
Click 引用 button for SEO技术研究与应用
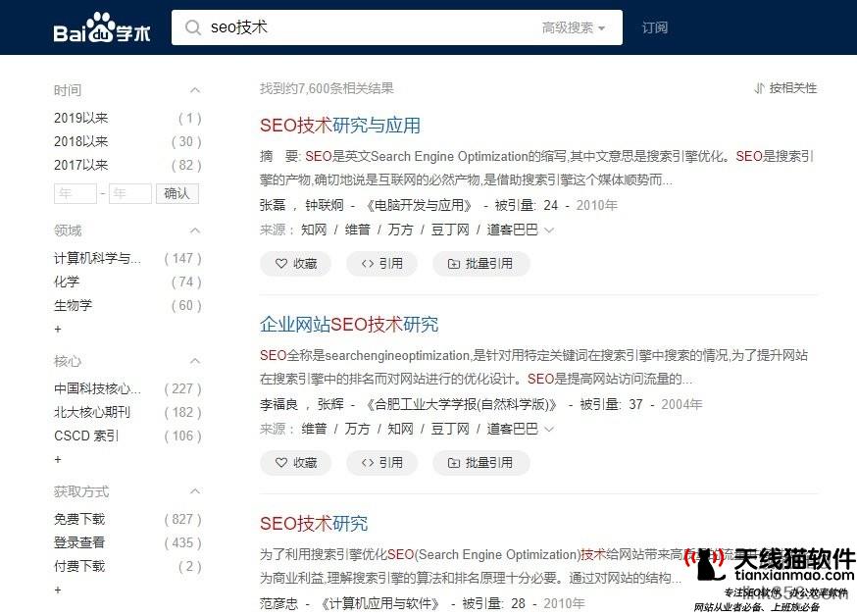[382, 264]
